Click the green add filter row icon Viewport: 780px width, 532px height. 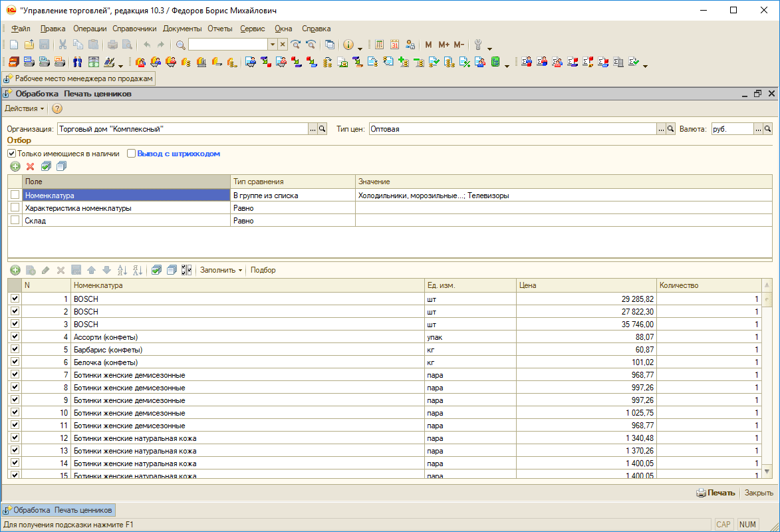(x=15, y=166)
